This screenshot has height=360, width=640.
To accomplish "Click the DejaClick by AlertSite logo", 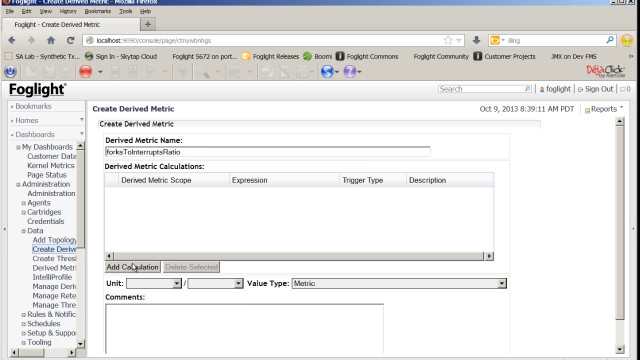I will pyautogui.click(x=605, y=71).
